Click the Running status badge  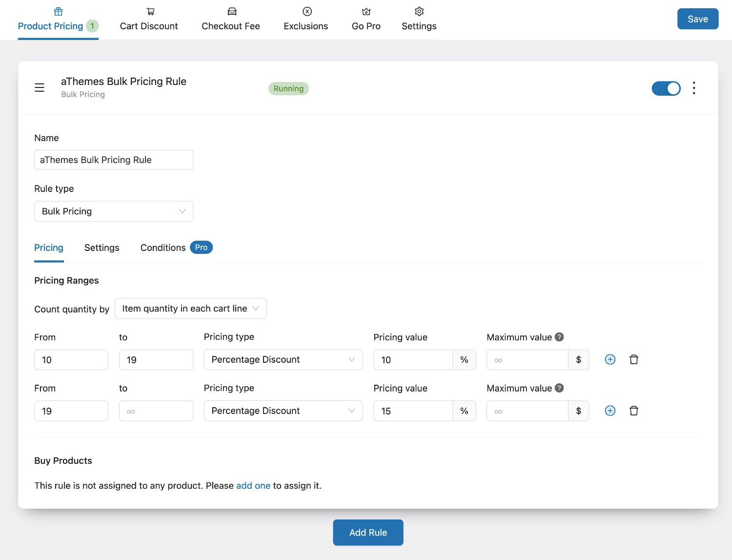coord(288,88)
